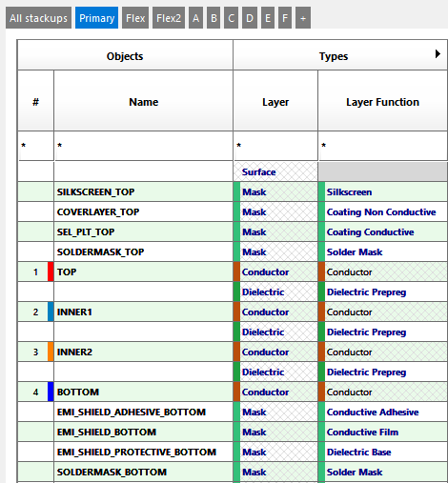Select the Primary stackup tab

97,18
